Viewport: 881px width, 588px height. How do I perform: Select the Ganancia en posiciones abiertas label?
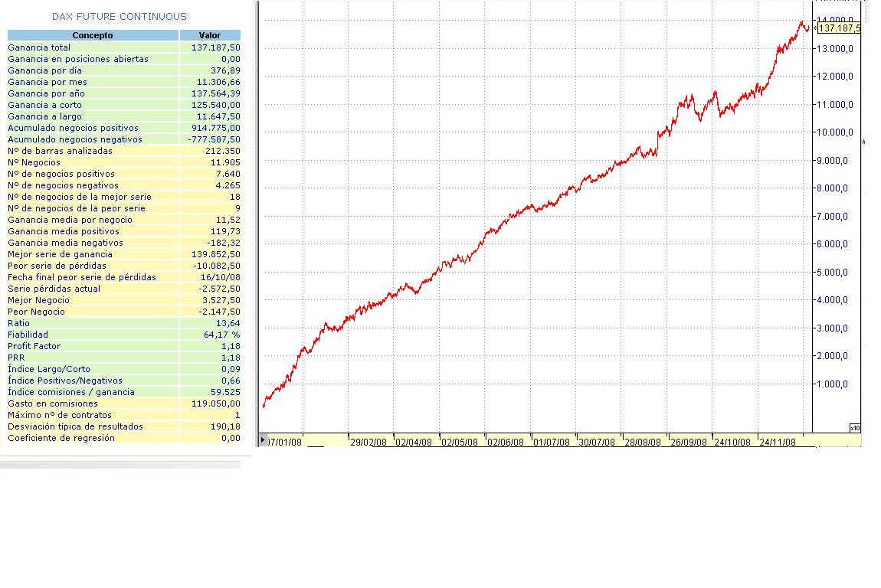point(78,59)
